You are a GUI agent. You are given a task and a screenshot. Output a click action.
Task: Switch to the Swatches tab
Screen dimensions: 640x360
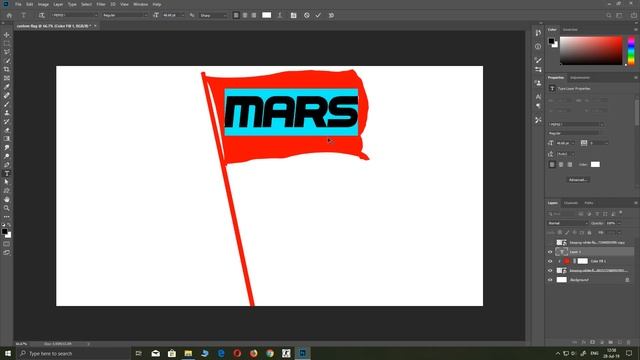(x=570, y=30)
